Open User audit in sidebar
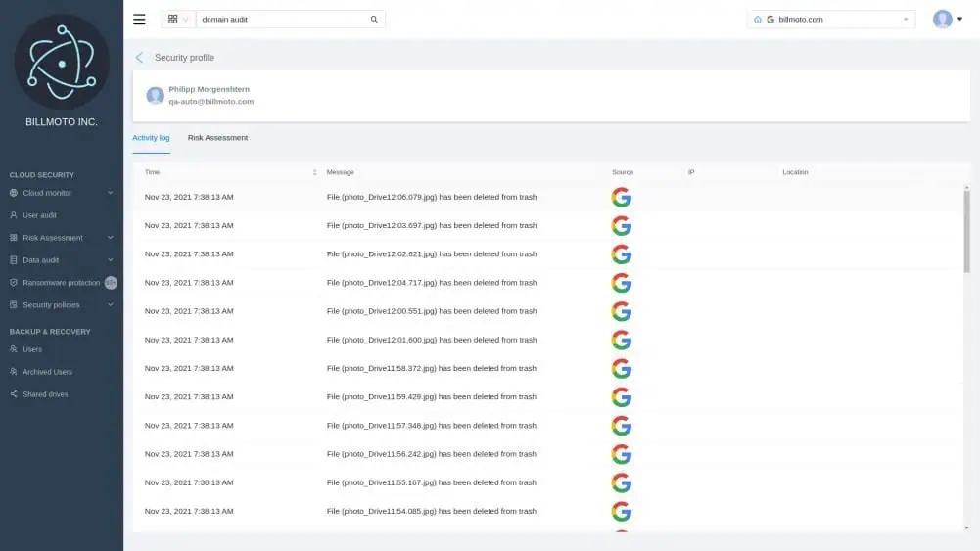The image size is (980, 551). 39,215
